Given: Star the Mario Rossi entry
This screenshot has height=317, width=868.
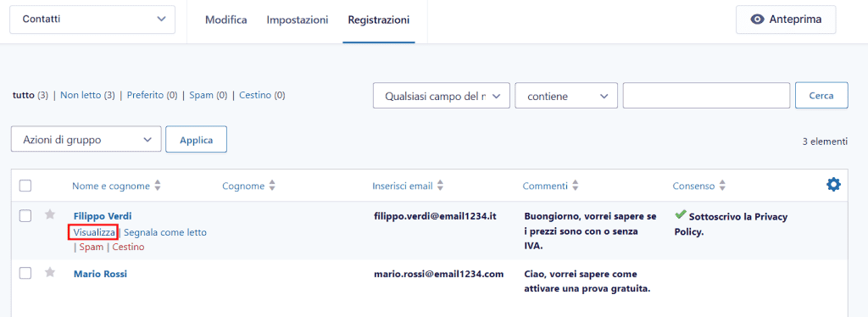Looking at the screenshot, I should tap(50, 272).
